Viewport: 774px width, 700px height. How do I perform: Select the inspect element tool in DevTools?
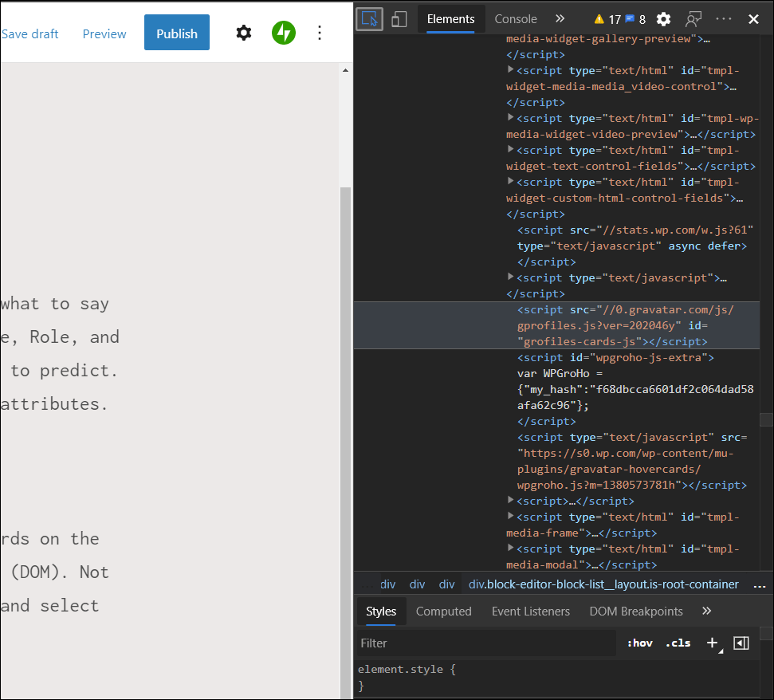(369, 18)
